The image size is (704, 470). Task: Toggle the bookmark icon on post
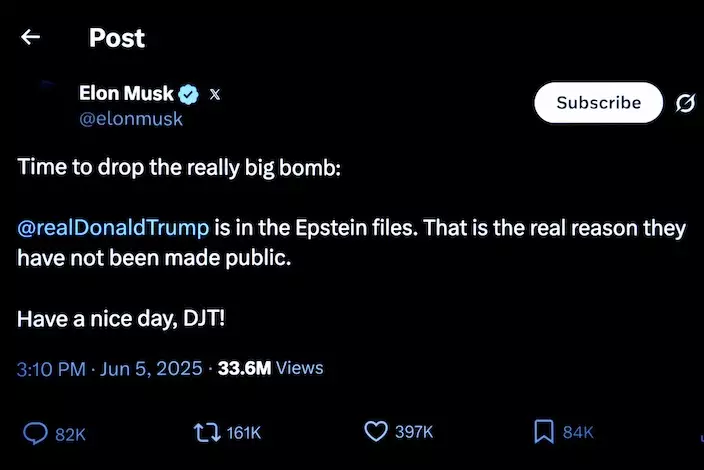pyautogui.click(x=543, y=432)
